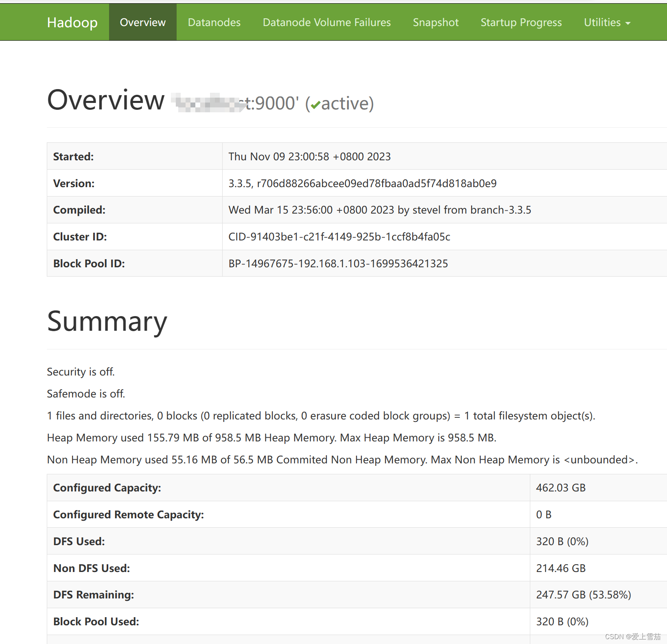Select the '0 B' remote capacity value

coord(544,515)
